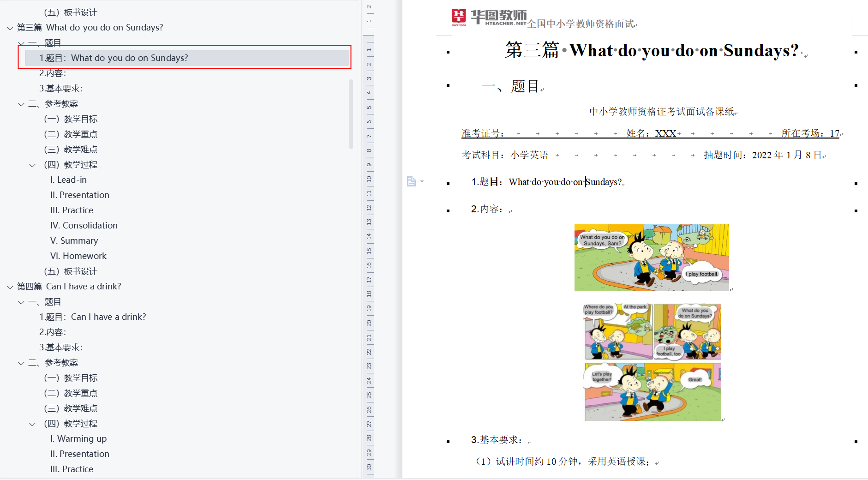Open the V. Summary heading
The height and width of the screenshot is (480, 868).
[x=74, y=241]
